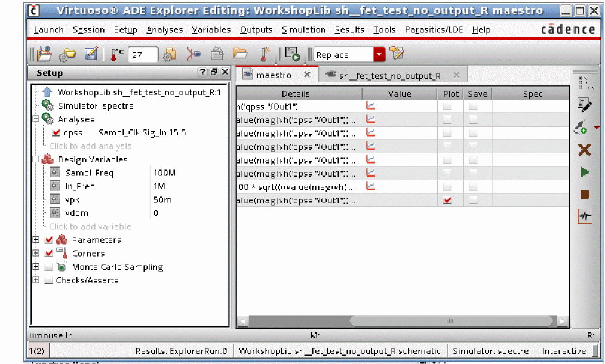Uncheck the Plot checkbox in the last row
This screenshot has height=364, width=605.
pyautogui.click(x=447, y=200)
